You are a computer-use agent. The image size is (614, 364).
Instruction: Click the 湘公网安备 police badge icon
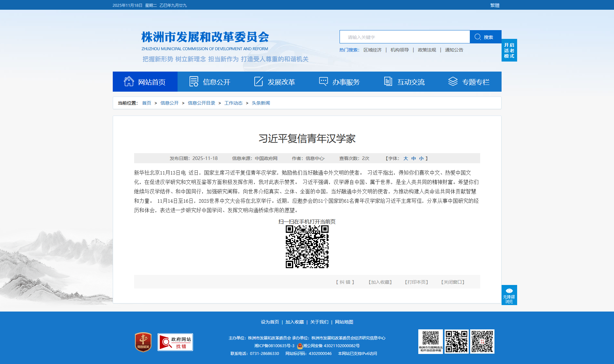click(x=300, y=346)
